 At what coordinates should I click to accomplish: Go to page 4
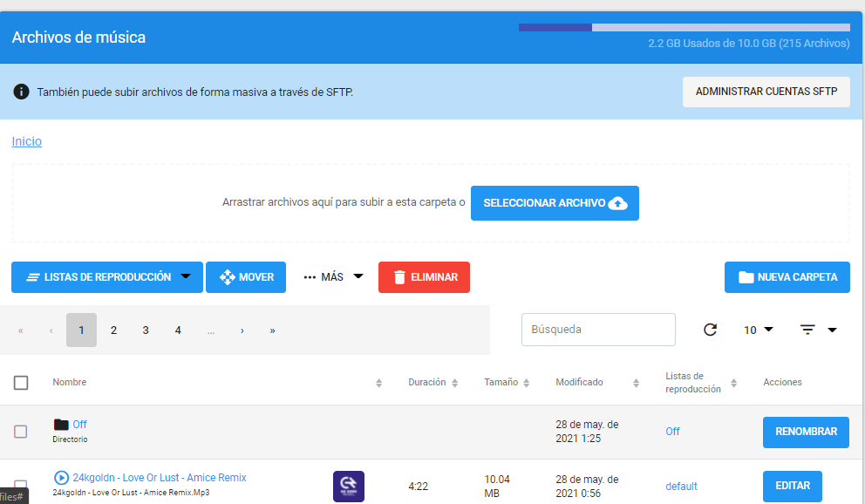point(178,330)
